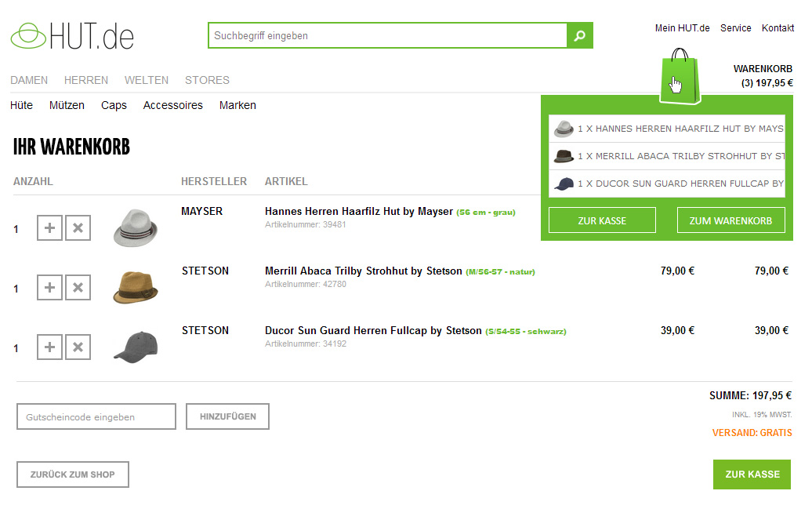Click the (S/54-55 - schwarz) variant label

(x=526, y=332)
